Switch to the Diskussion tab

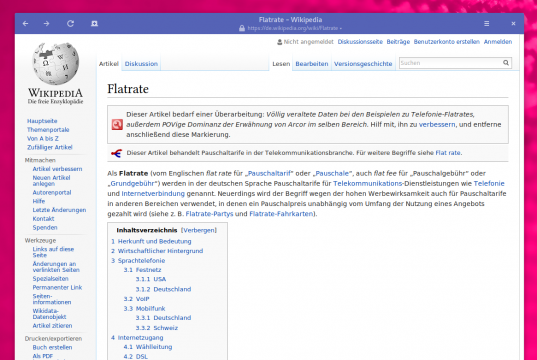pos(141,64)
